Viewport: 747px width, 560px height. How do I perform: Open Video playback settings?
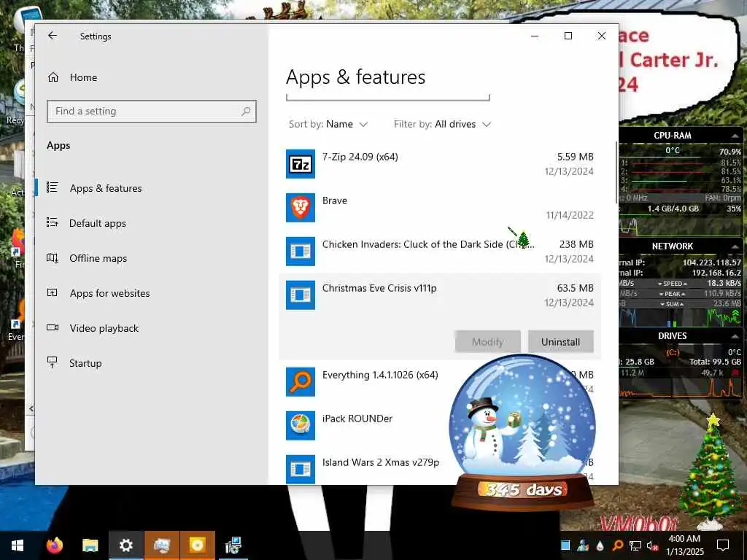(104, 328)
